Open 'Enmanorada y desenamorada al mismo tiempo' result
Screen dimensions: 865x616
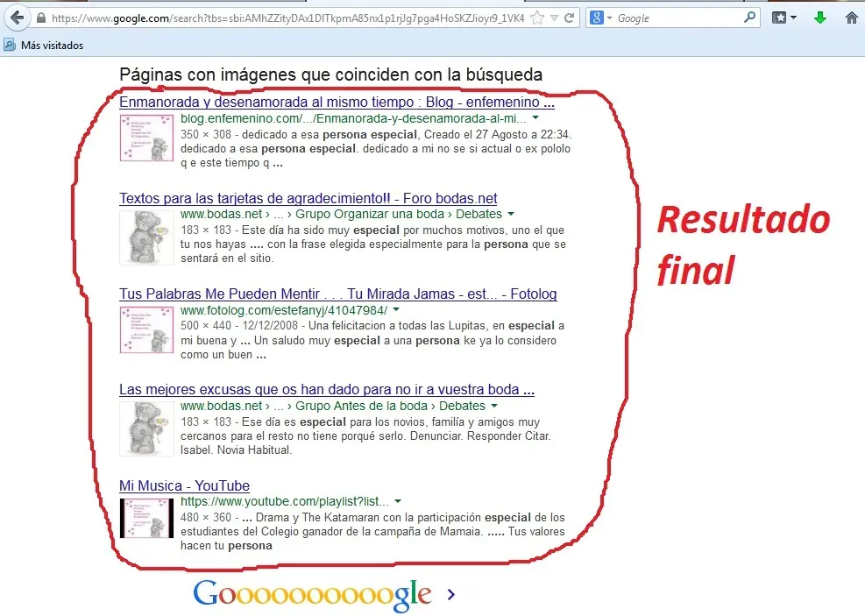coord(337,102)
